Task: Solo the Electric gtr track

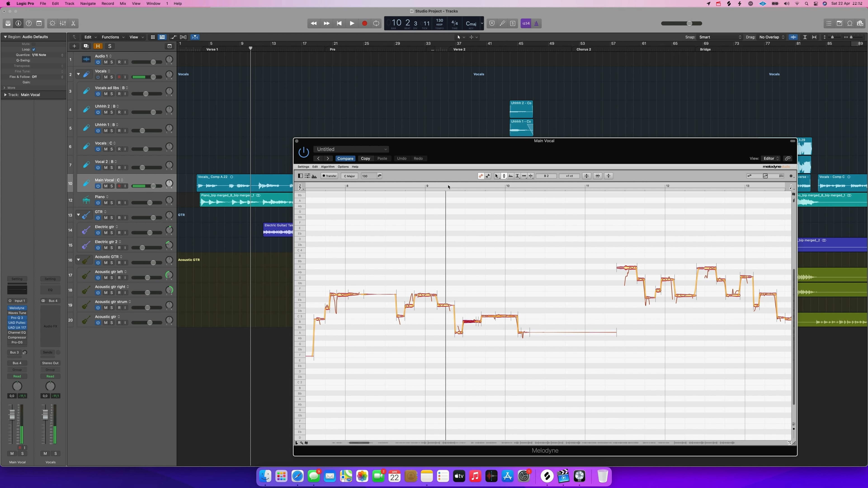Action: [111, 233]
